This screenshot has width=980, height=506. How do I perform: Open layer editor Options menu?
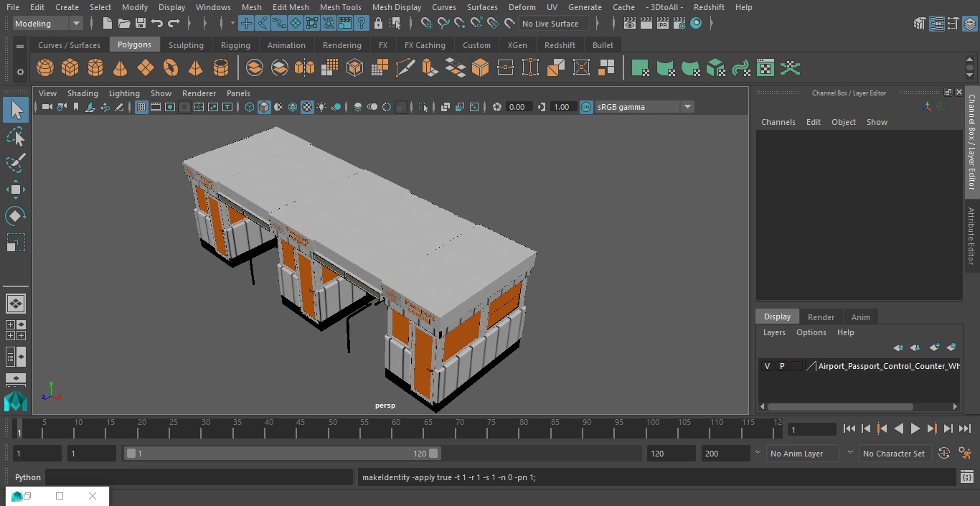811,332
